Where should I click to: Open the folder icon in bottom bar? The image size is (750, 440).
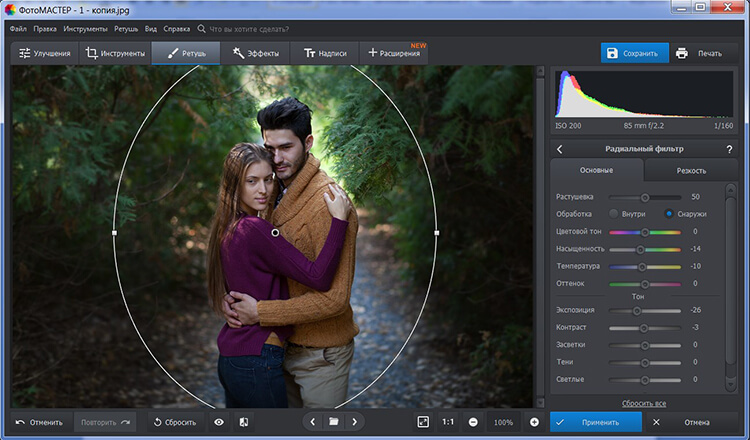(x=333, y=422)
